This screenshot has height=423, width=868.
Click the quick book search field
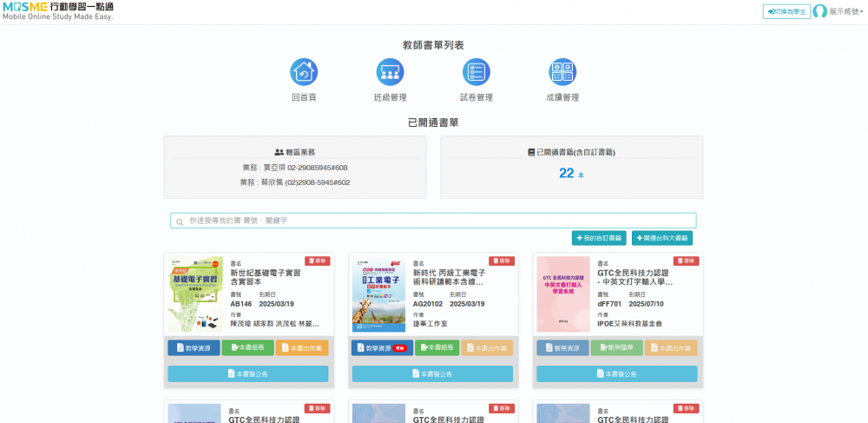(433, 221)
